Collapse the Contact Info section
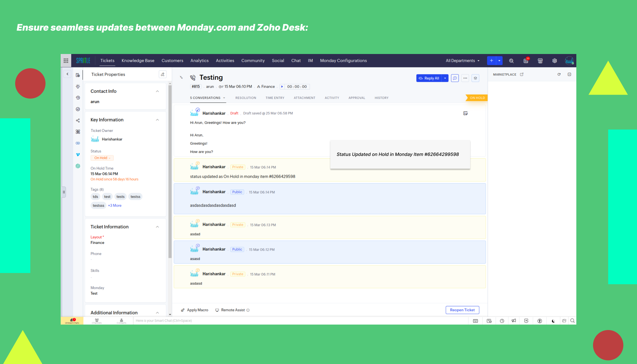This screenshot has width=637, height=364. 157,91
